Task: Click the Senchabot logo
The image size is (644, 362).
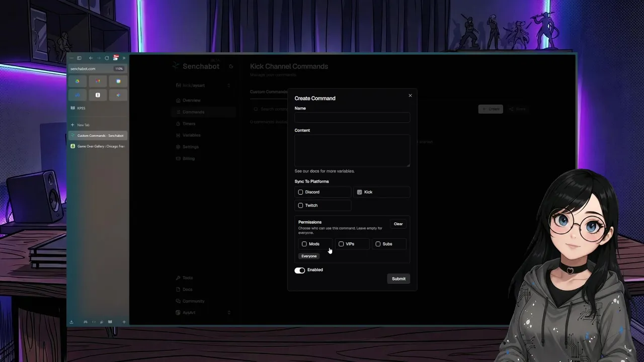Action: point(195,66)
